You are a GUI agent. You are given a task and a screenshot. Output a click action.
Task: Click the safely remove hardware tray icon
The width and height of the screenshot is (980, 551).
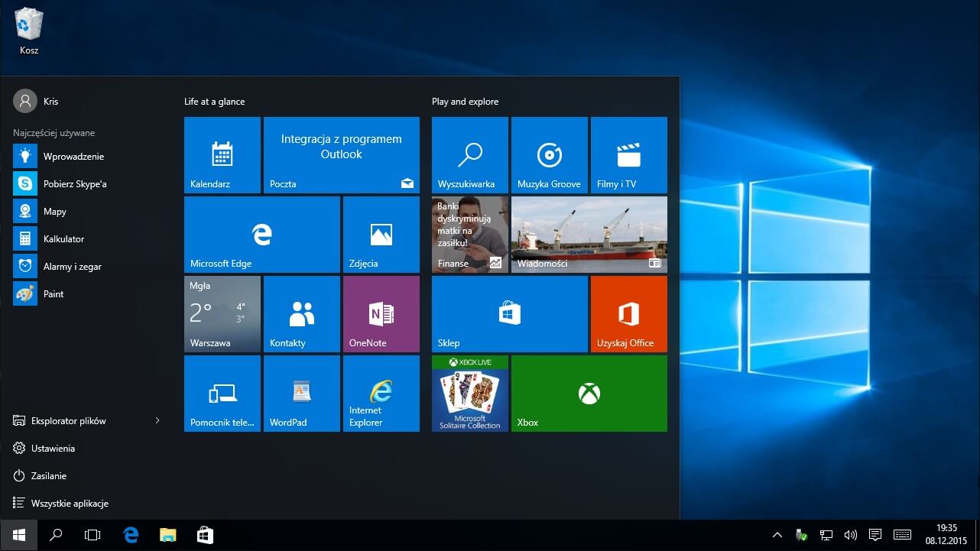(x=801, y=536)
